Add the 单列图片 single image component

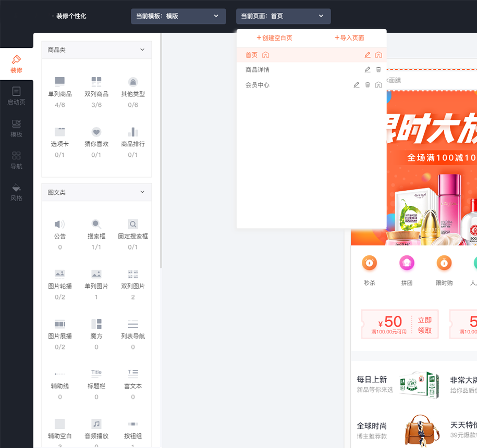[x=96, y=284]
